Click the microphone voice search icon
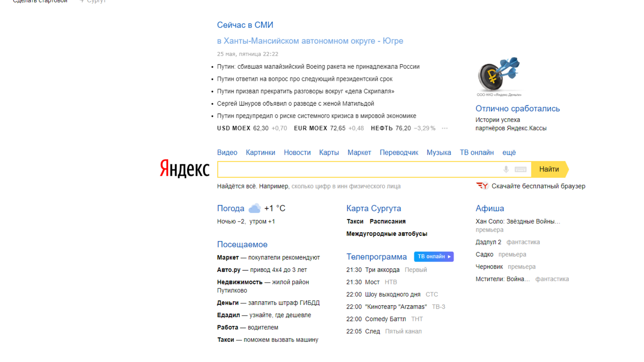Viewport: 644px width, 362px height. click(506, 169)
